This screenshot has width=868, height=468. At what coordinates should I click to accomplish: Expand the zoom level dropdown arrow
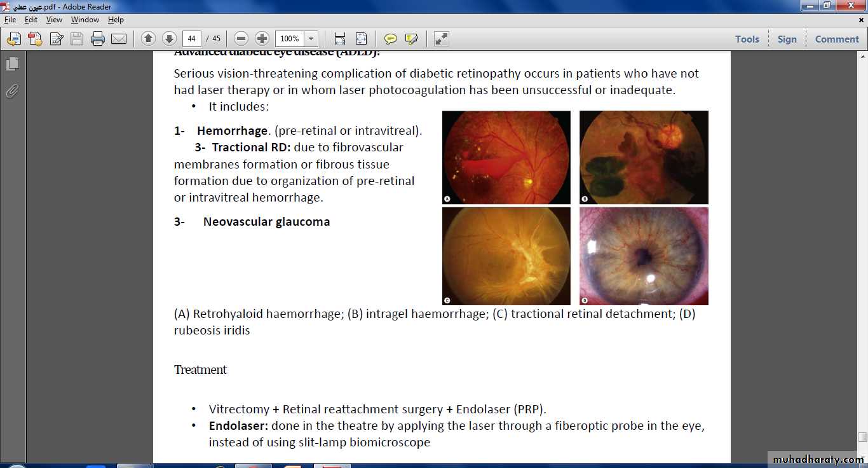click(x=311, y=39)
